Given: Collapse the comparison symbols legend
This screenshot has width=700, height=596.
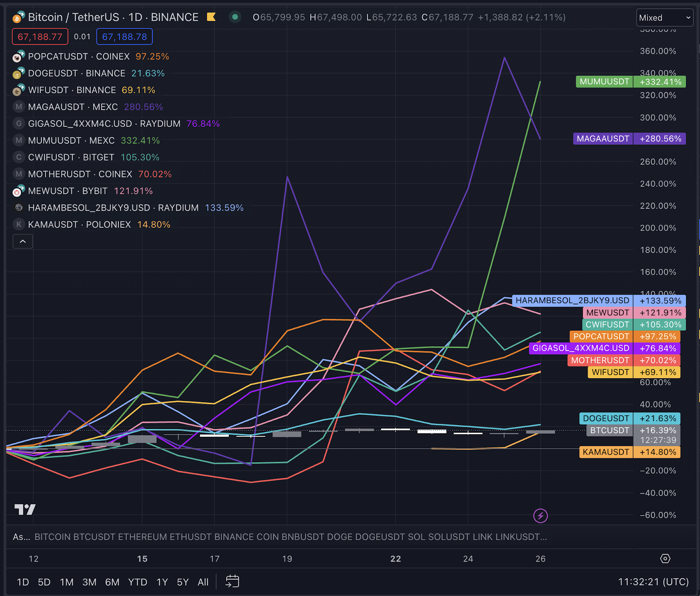Looking at the screenshot, I should (23, 241).
